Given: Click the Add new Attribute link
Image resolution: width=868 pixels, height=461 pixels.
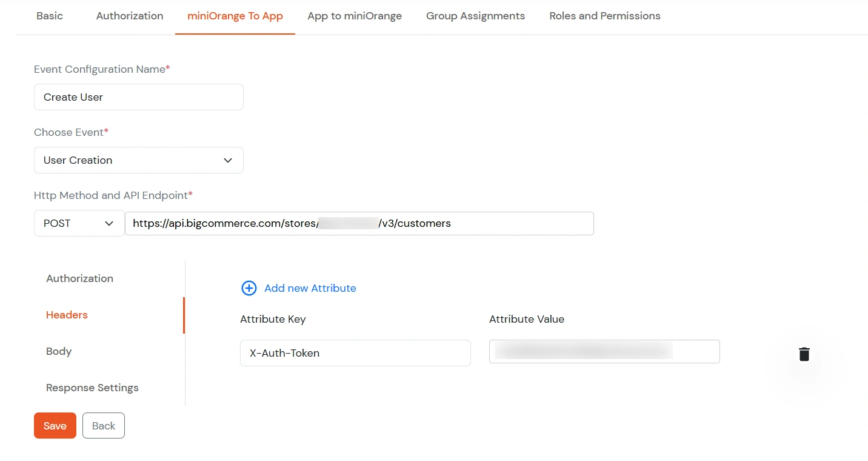Looking at the screenshot, I should point(310,288).
